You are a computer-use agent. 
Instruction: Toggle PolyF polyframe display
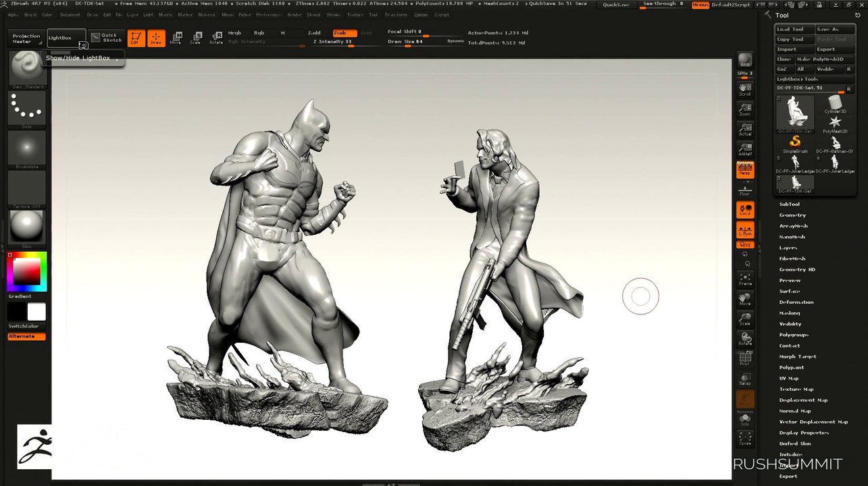(x=745, y=358)
